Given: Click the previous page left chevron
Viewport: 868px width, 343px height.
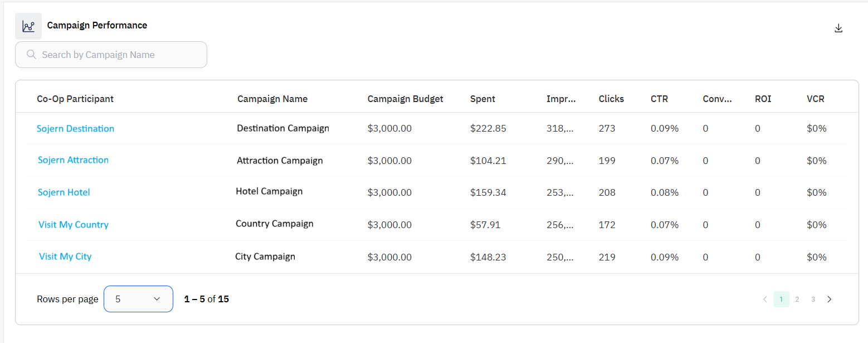Looking at the screenshot, I should pyautogui.click(x=765, y=299).
